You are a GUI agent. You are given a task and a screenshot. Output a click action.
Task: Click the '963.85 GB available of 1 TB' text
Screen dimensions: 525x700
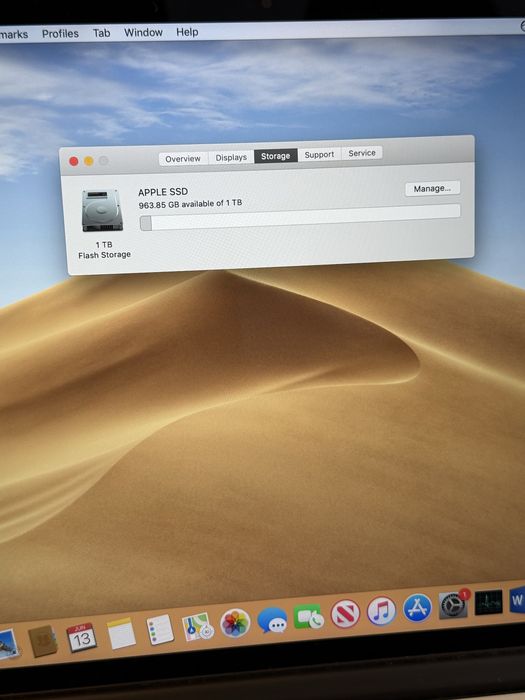[x=190, y=204]
